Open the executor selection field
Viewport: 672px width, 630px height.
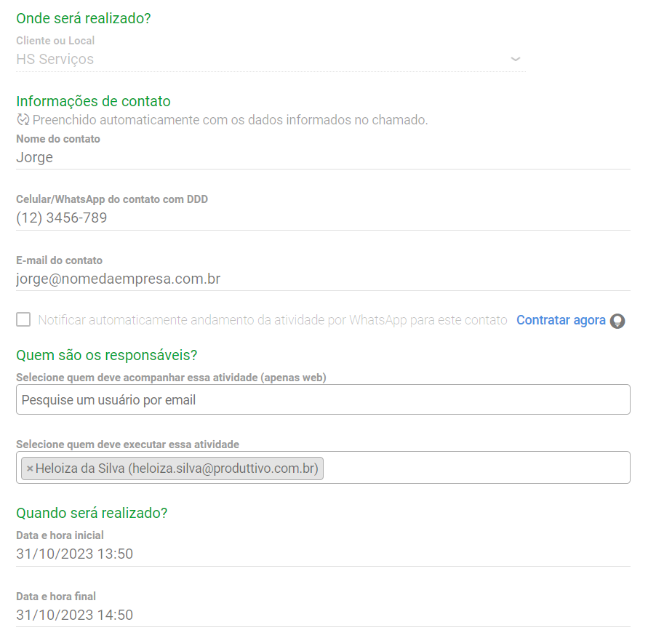coord(473,468)
